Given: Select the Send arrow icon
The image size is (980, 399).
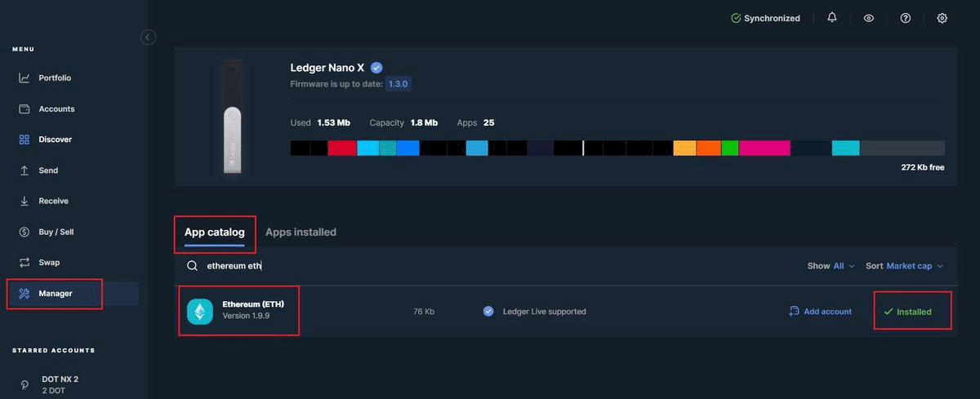Looking at the screenshot, I should pos(24,171).
